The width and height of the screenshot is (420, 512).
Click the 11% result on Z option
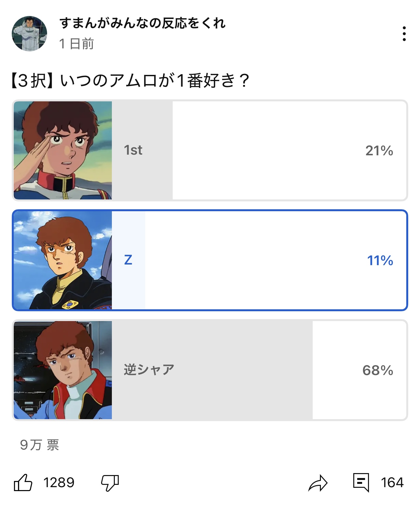(380, 261)
